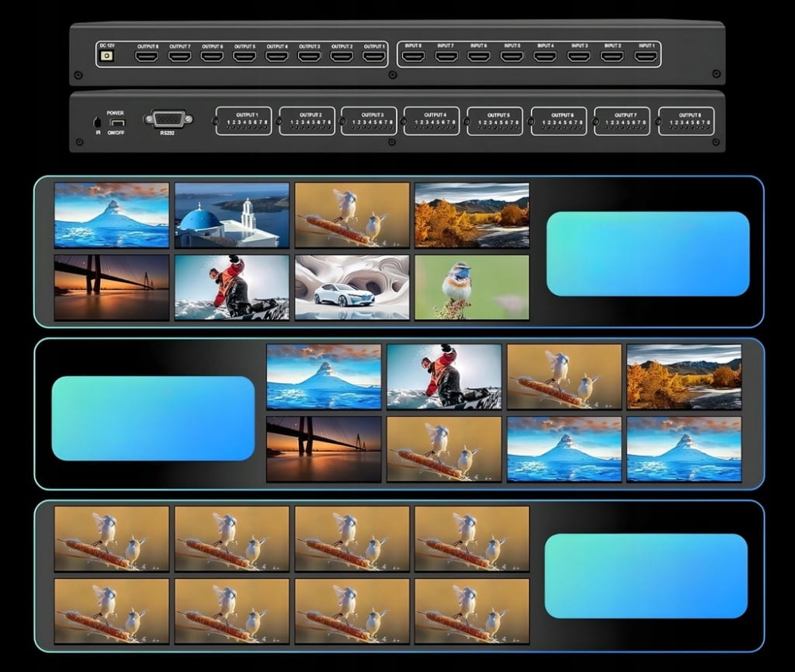Select the white church blue dome thumbnail
The image size is (795, 672).
coord(231,216)
